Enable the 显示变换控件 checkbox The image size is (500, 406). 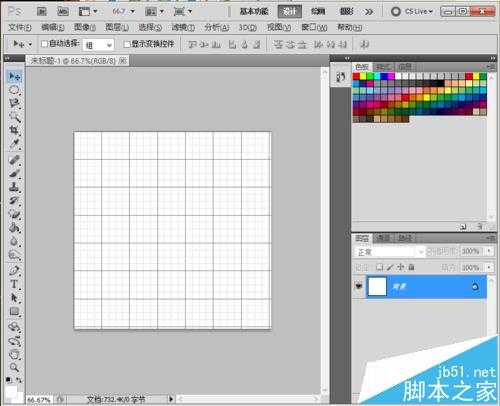click(127, 44)
